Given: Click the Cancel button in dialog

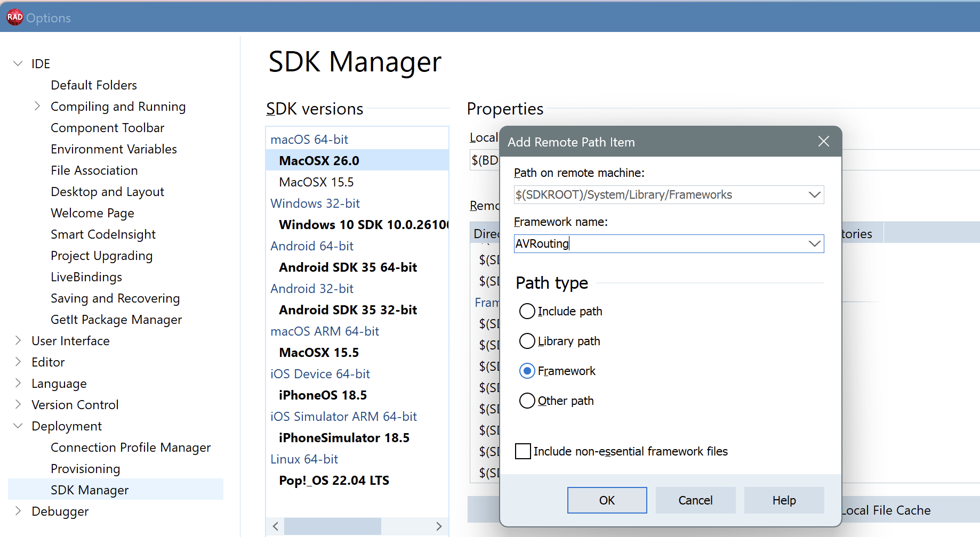Looking at the screenshot, I should 695,500.
